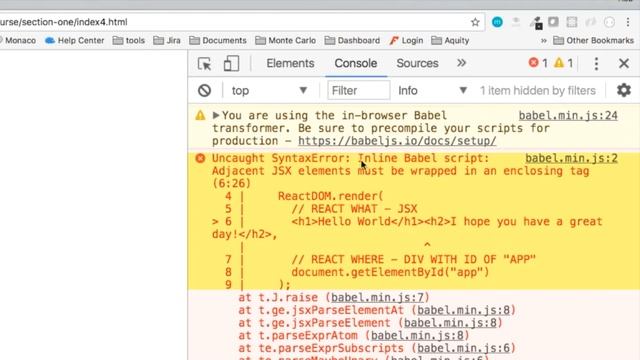Click the 'document.getElementById("app")' code line
Viewport: 640px width, 360px height.
tap(390, 272)
